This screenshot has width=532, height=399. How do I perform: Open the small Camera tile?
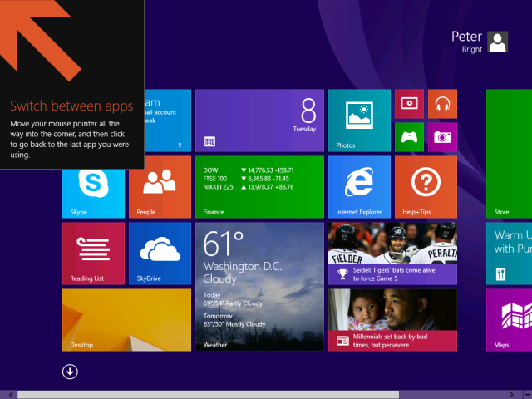tap(442, 137)
